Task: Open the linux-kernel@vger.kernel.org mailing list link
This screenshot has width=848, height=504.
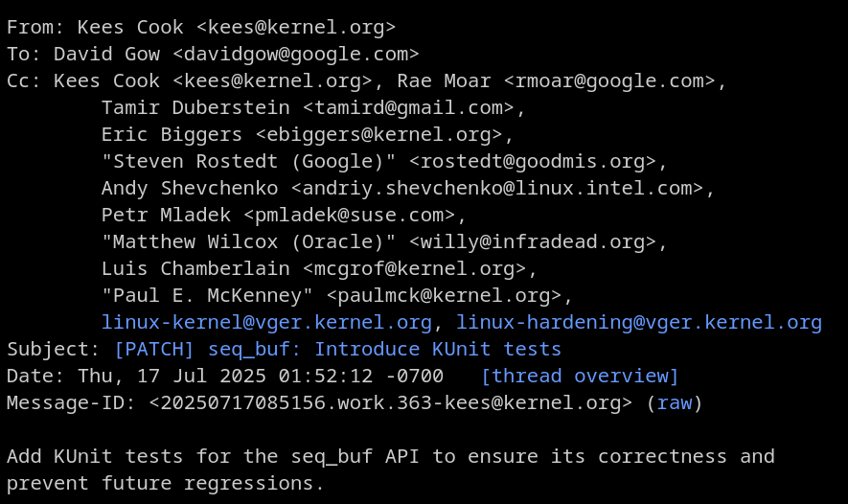Action: [266, 323]
